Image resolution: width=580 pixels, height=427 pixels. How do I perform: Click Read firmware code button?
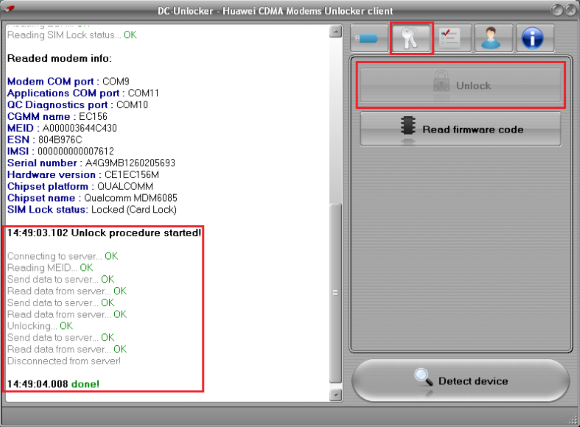pyautogui.click(x=461, y=129)
